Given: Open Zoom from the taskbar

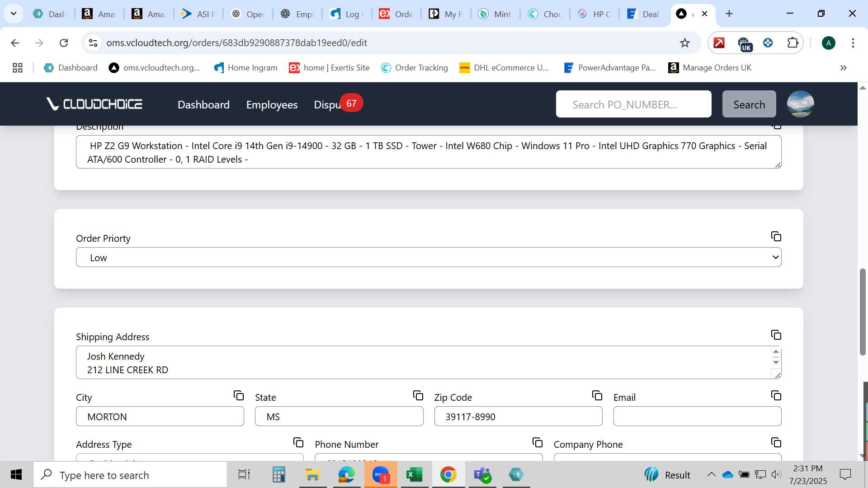Looking at the screenshot, I should pos(381,475).
